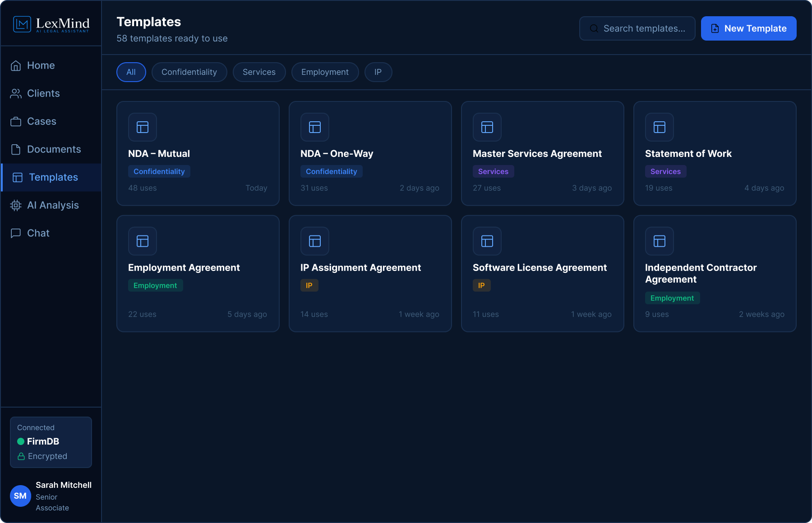Click the Employment tag on Independent Contractor Agreement
The image size is (812, 523).
pyautogui.click(x=672, y=298)
